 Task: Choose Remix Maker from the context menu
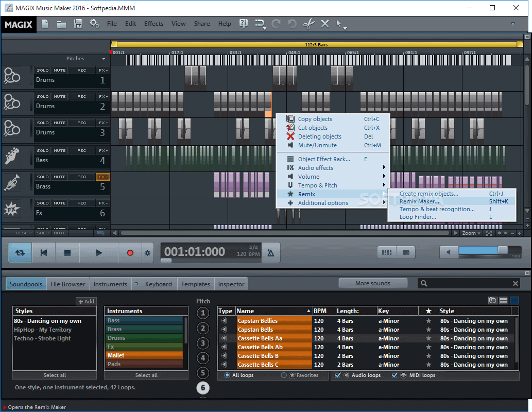[419, 201]
